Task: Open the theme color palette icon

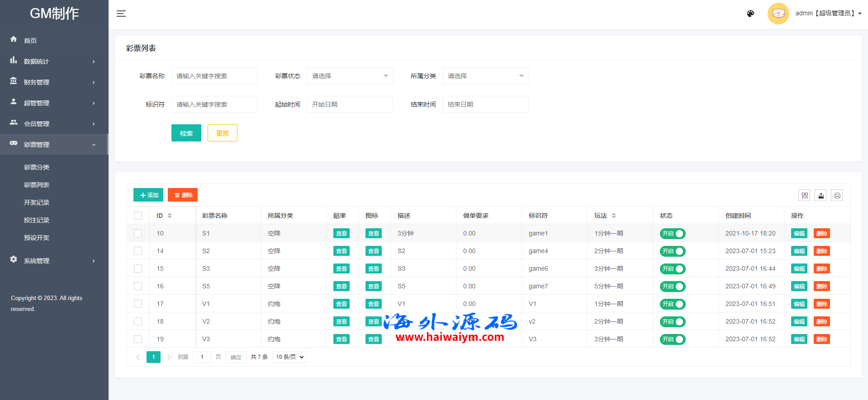Action: (x=750, y=14)
